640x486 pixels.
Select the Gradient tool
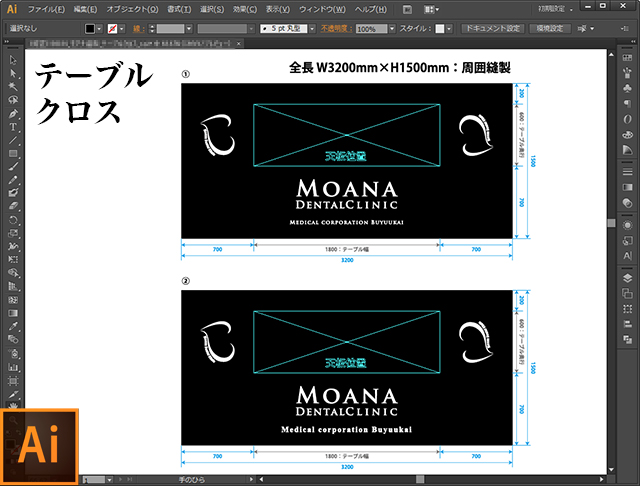[13, 313]
